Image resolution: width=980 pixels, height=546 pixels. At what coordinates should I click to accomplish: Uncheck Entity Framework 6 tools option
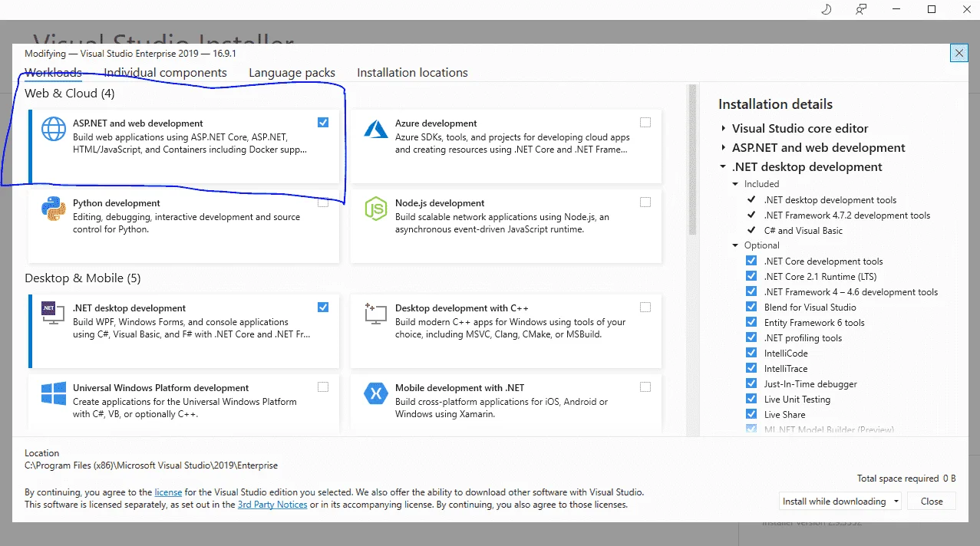751,322
